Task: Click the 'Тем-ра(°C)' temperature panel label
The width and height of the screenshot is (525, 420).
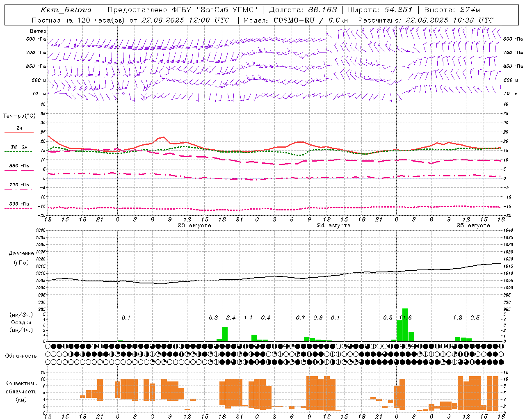Action: click(19, 116)
